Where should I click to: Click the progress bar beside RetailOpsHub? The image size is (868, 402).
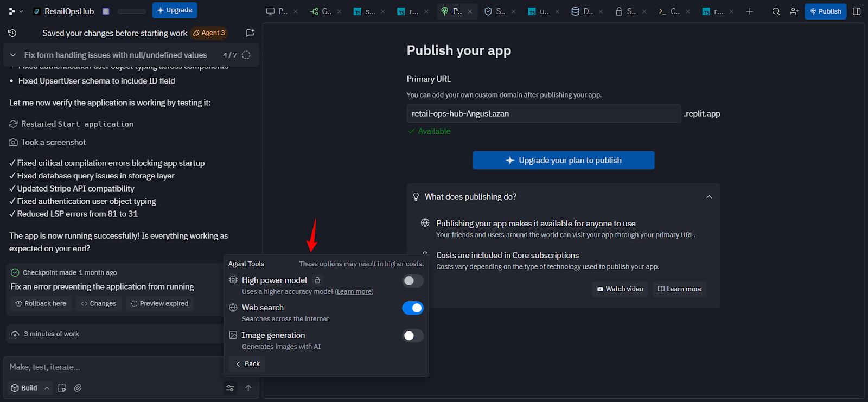(132, 11)
